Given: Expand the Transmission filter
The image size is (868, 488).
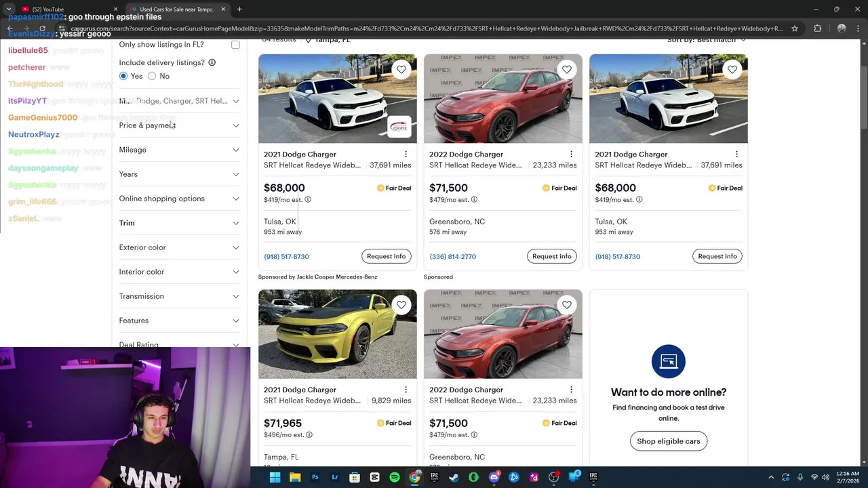Looking at the screenshot, I should [x=179, y=296].
